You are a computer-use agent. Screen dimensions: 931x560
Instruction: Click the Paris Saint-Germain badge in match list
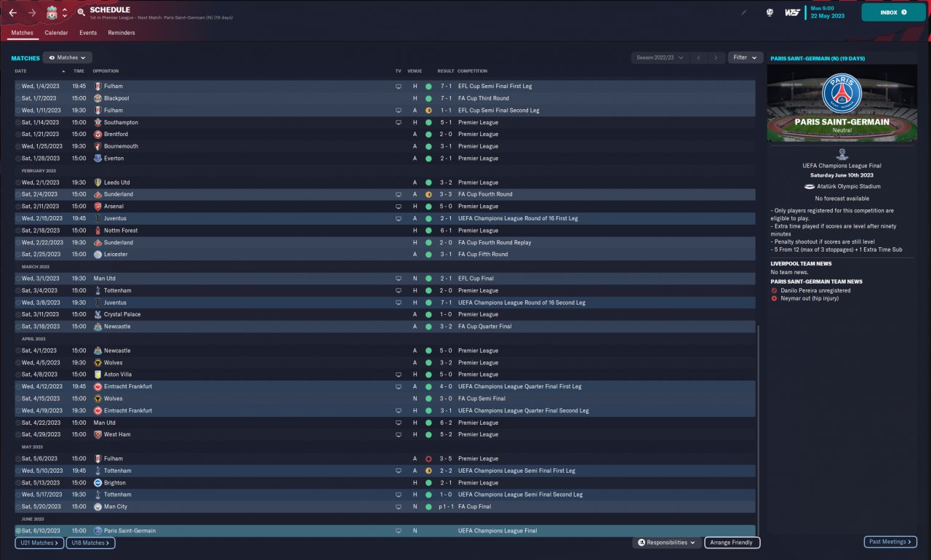pos(97,531)
